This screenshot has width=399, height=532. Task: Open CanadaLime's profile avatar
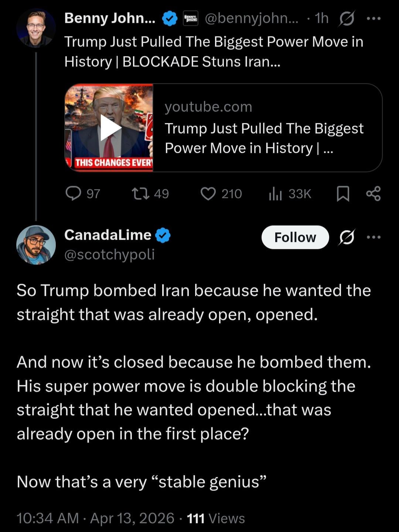(x=36, y=245)
